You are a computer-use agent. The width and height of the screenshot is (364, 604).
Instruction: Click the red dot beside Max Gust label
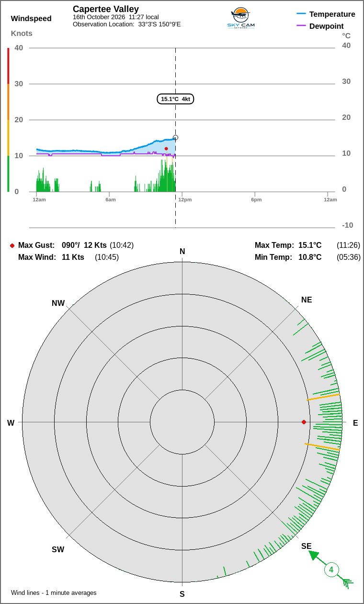tap(12, 245)
